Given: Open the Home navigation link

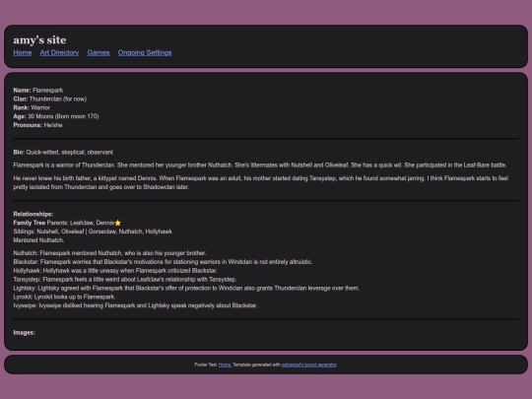Looking at the screenshot, I should click(23, 52).
